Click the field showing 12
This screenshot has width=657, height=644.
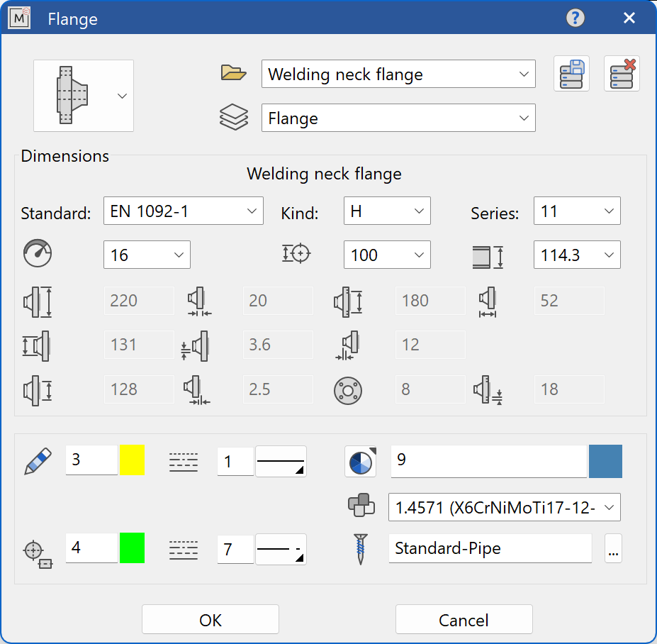tap(430, 345)
